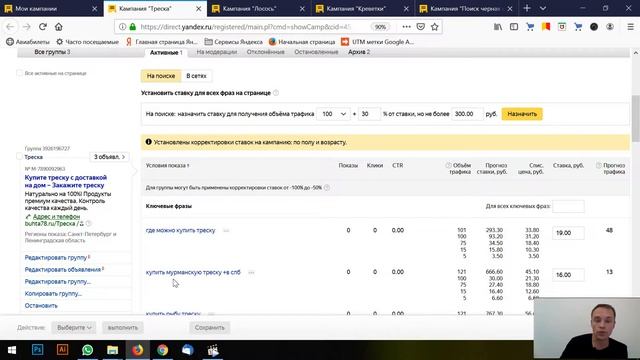
Task: Click the page vertical scrollbar thumb
Action: click(x=636, y=118)
